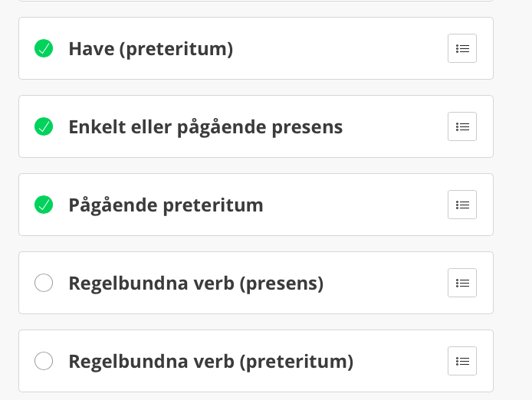Open Enkelt eller pågående presens lesson title
Image resolution: width=532 pixels, height=400 pixels.
205,127
